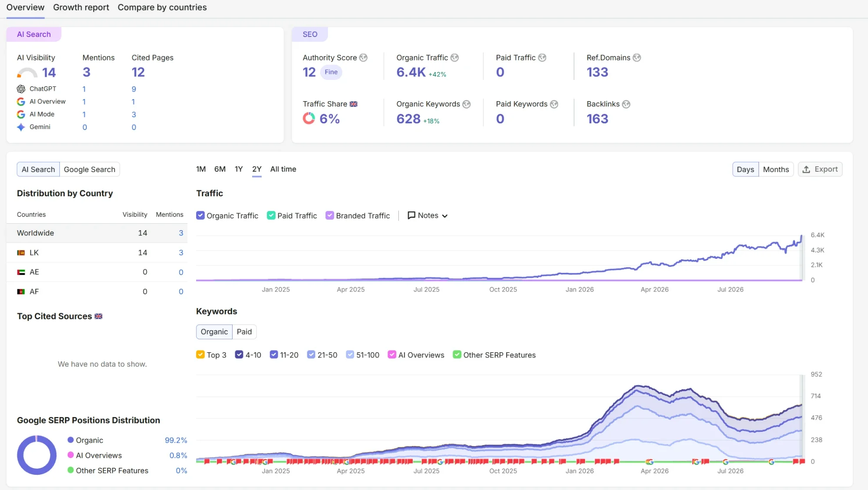This screenshot has height=490, width=868.
Task: Click the Organic Keywords info globe icon
Action: (467, 104)
